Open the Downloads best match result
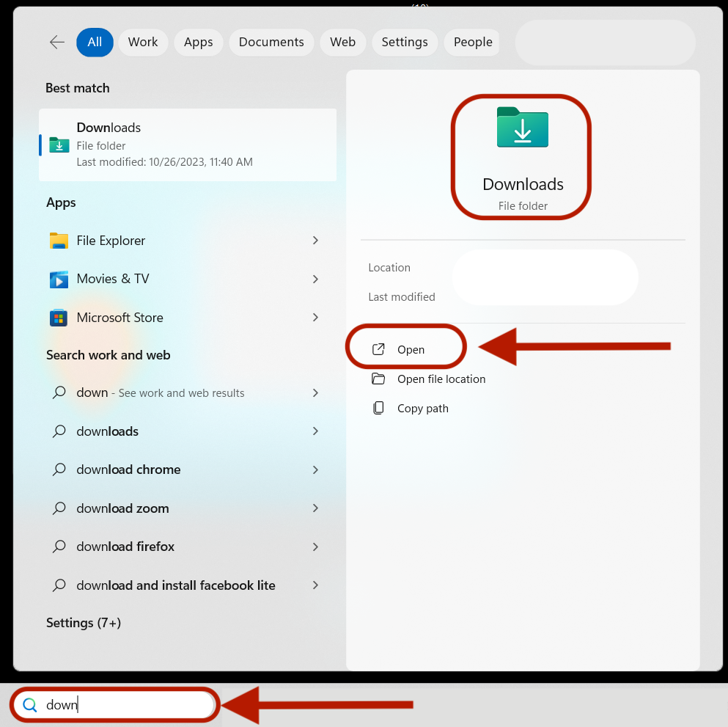 click(188, 145)
